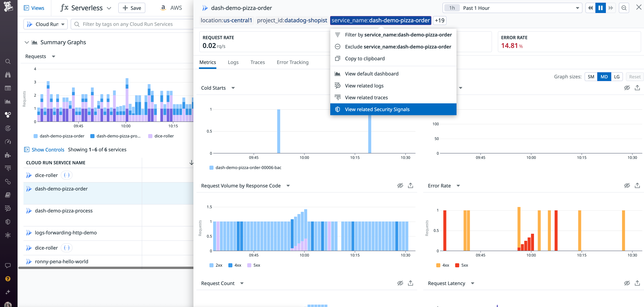The image size is (644, 307).
Task: Switch to the Traces tab
Action: [258, 62]
